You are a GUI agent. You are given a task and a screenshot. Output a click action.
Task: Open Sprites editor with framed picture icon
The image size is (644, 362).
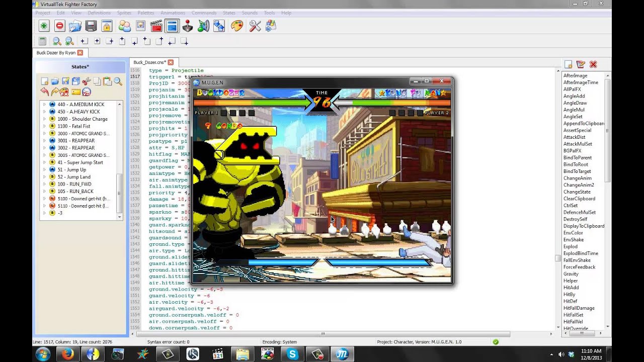tap(140, 26)
